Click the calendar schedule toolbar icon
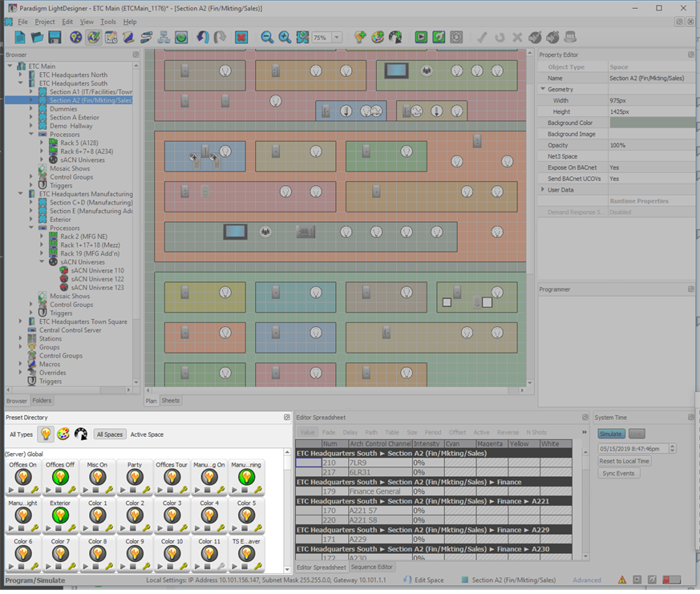Screen dimensions: 700x594 coord(111,38)
